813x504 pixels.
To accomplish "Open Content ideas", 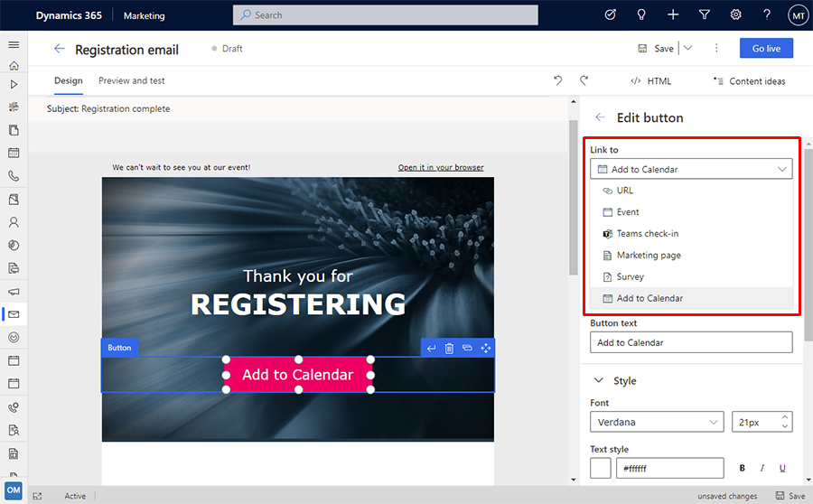I will [x=749, y=81].
